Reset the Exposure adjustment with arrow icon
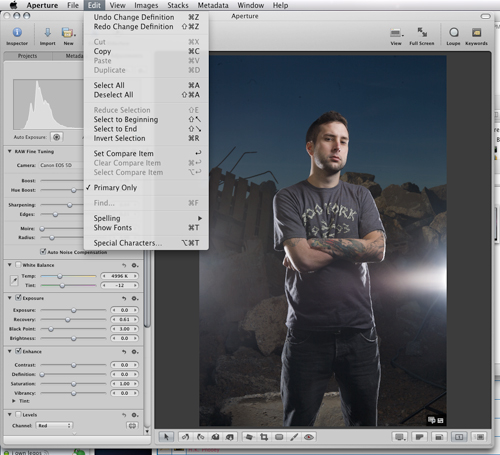500x455 pixels. point(124,298)
